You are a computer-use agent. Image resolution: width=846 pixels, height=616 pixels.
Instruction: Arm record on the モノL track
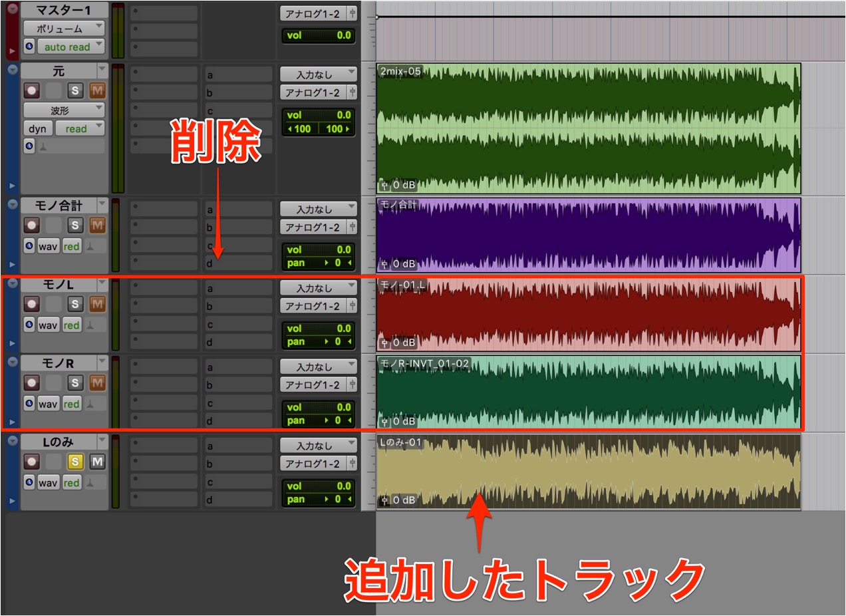coord(31,304)
